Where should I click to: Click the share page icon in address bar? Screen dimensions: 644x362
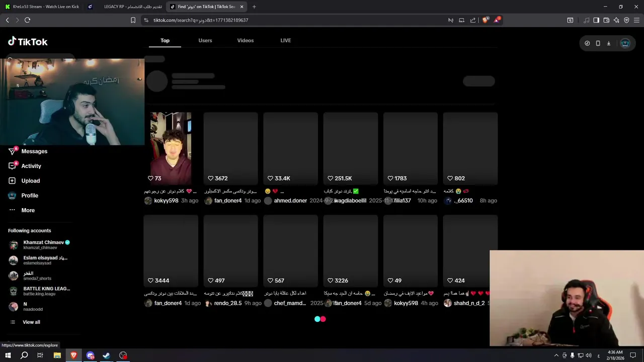tap(473, 20)
